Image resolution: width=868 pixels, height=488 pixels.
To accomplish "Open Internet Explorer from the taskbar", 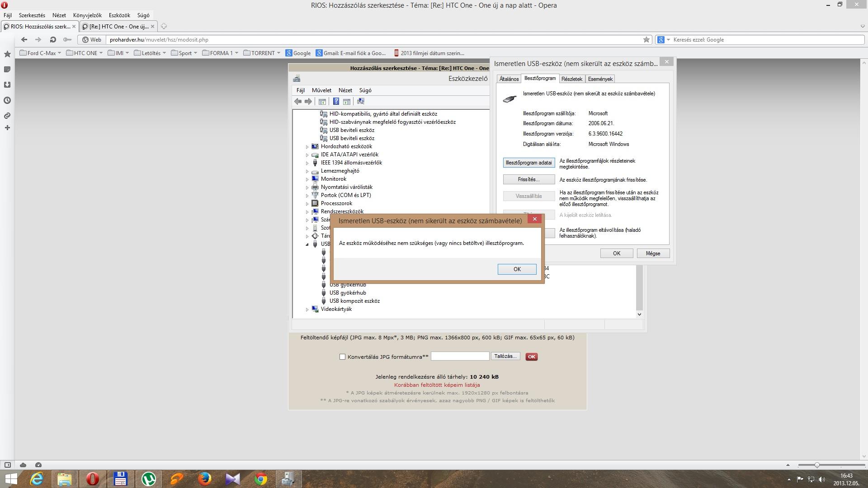I will 37,479.
